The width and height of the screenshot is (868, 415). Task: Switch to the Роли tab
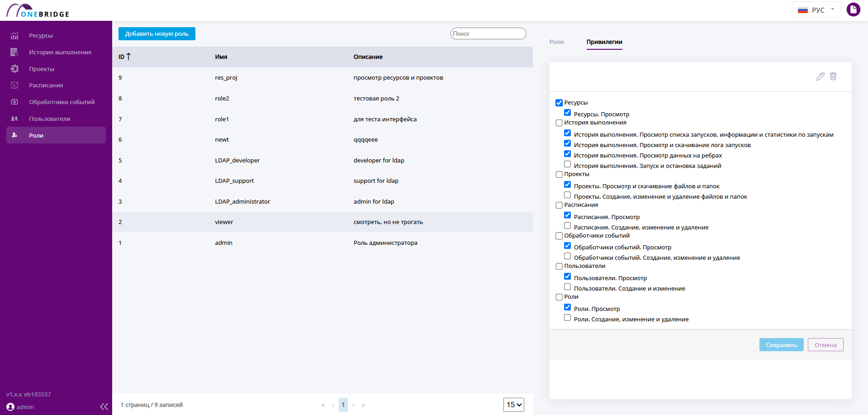pyautogui.click(x=556, y=42)
